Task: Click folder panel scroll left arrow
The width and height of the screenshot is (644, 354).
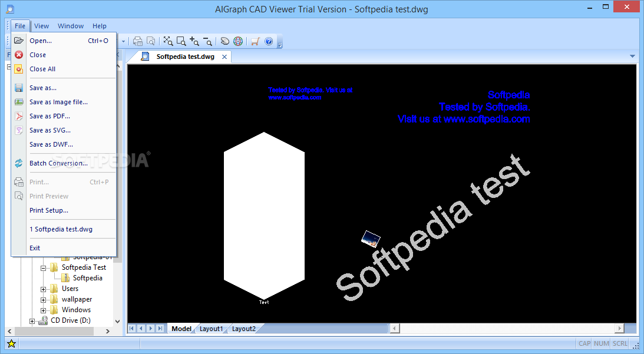Action: tap(10, 331)
